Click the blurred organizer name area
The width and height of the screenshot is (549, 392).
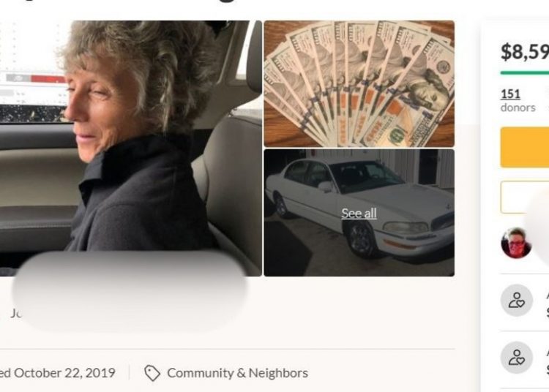(130, 290)
